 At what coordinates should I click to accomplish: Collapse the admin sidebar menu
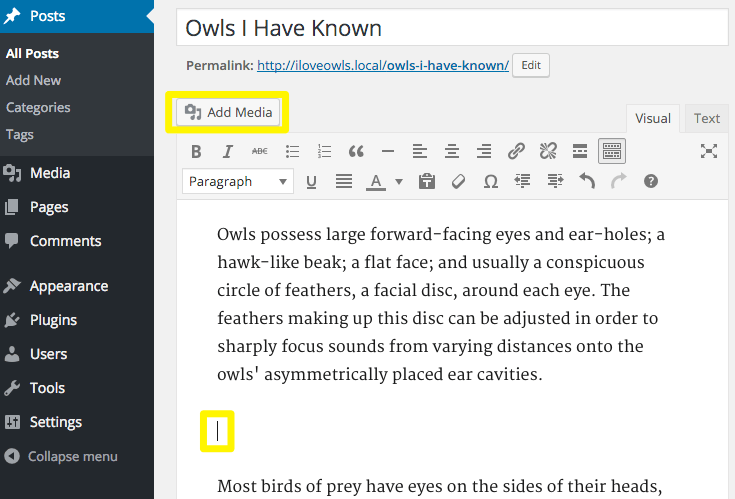[x=77, y=456]
